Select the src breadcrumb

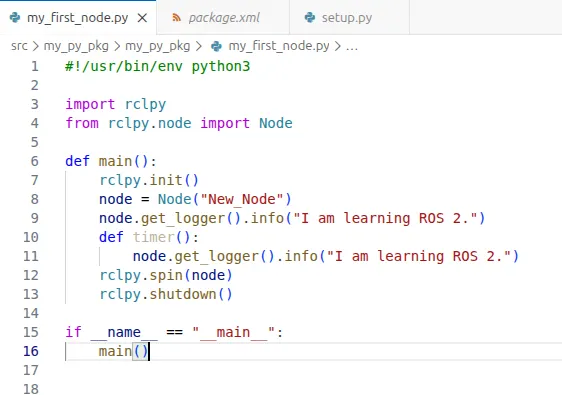[19, 46]
